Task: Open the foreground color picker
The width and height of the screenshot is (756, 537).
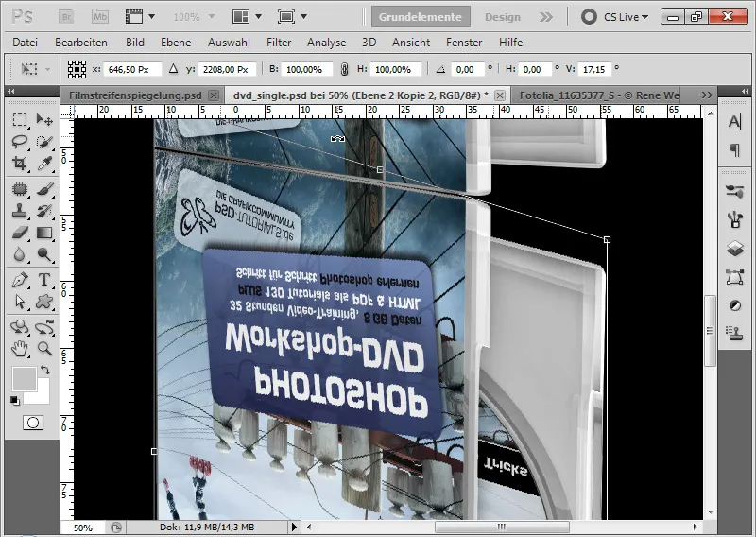Action: 24,379
